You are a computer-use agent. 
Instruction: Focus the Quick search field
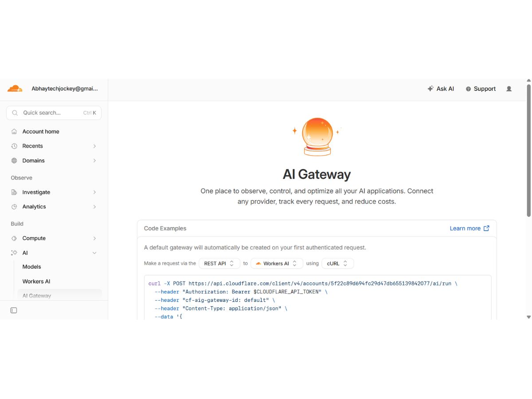pyautogui.click(x=54, y=113)
